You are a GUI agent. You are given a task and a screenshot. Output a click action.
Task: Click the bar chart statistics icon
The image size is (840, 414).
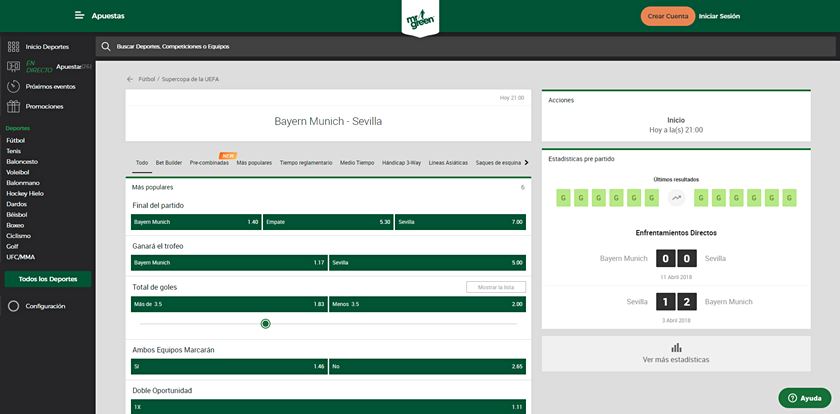point(676,348)
